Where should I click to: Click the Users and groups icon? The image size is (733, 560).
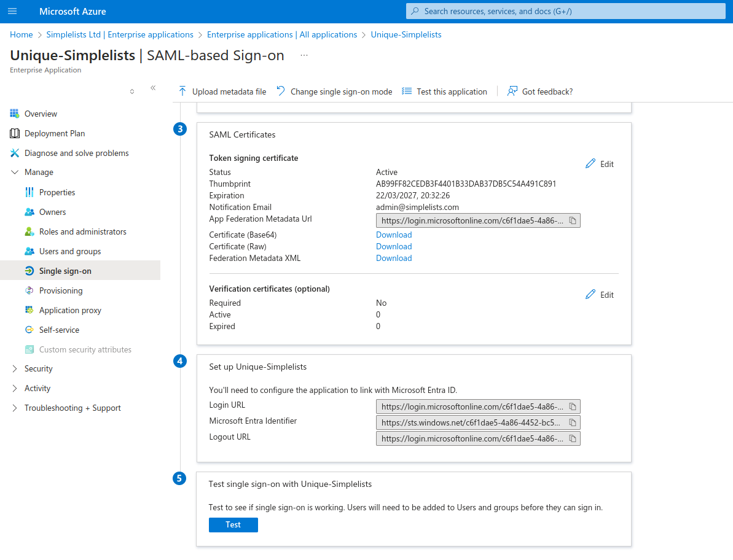pyautogui.click(x=29, y=251)
